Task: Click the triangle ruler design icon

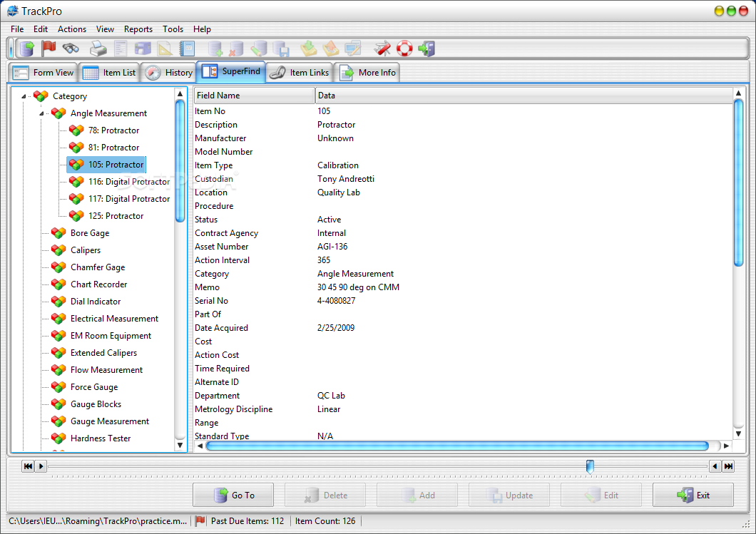Action: 165,48
